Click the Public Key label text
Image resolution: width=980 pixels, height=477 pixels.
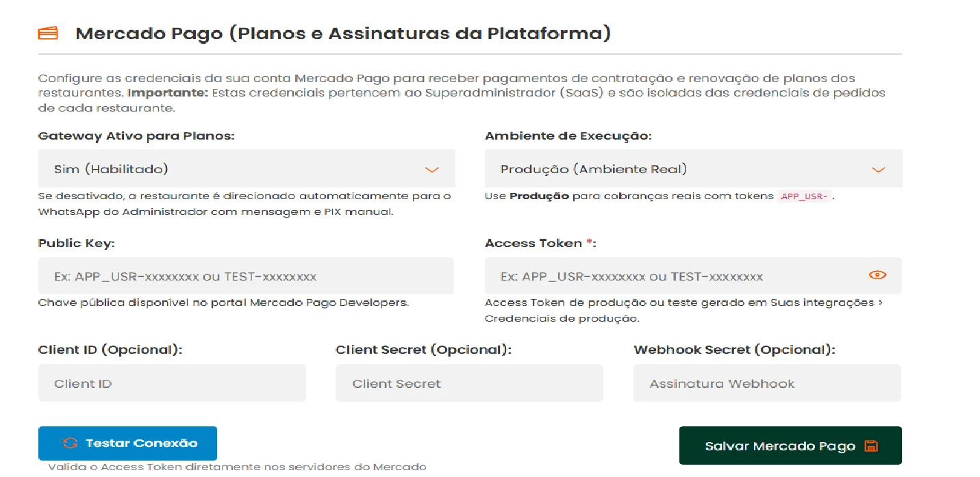click(x=77, y=243)
